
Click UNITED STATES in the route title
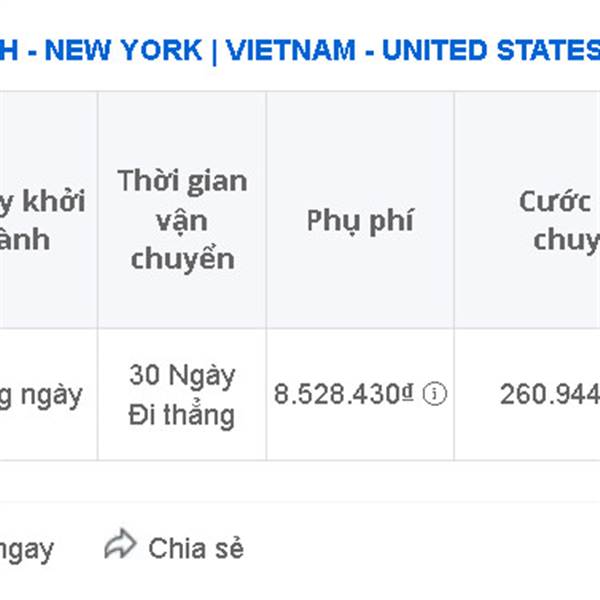click(x=491, y=50)
